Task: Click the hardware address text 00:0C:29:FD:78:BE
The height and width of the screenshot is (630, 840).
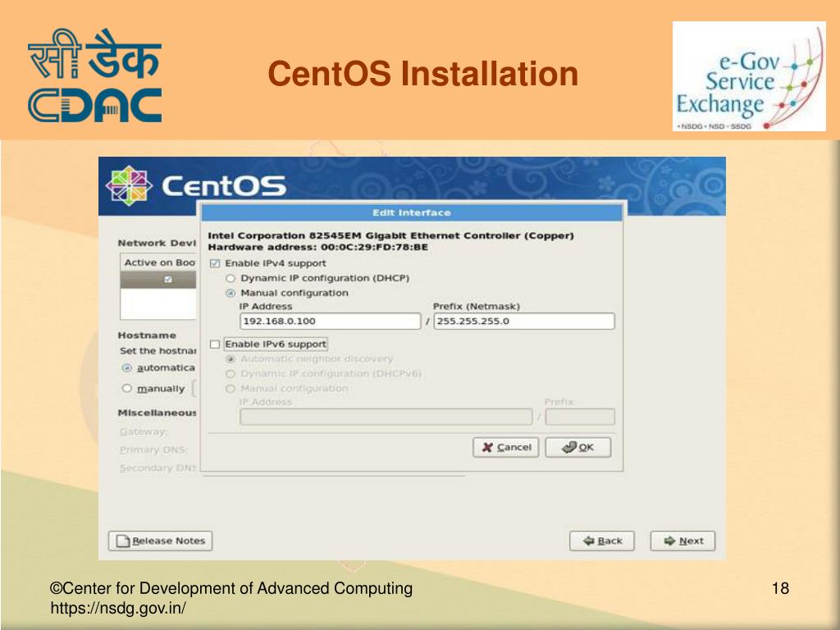Action: pos(374,247)
